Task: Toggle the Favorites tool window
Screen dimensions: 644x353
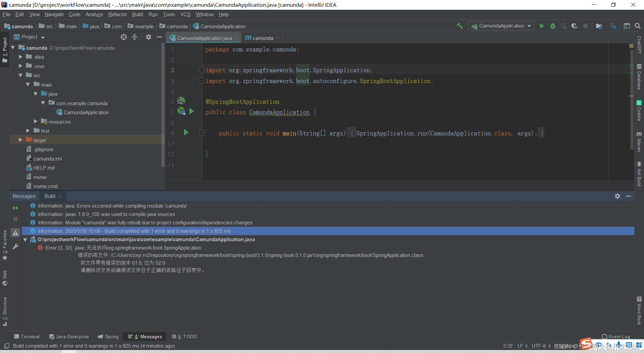Action: [x=5, y=245]
